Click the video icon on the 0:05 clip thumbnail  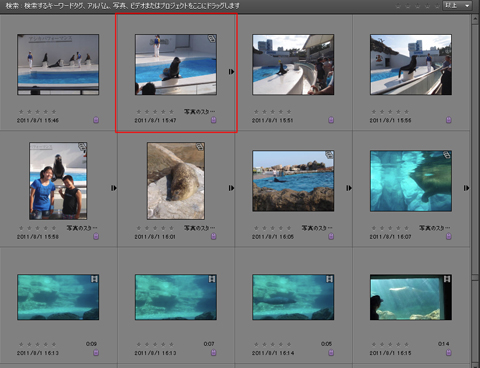pos(329,279)
